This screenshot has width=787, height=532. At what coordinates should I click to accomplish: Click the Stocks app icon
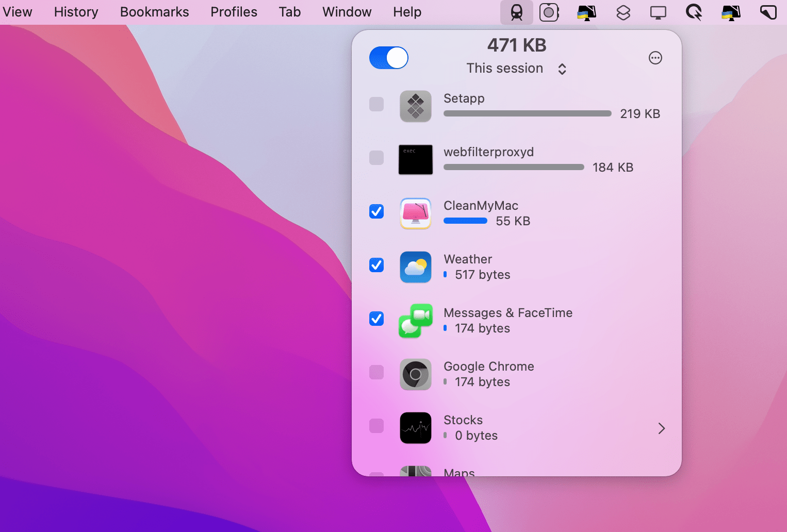point(415,428)
